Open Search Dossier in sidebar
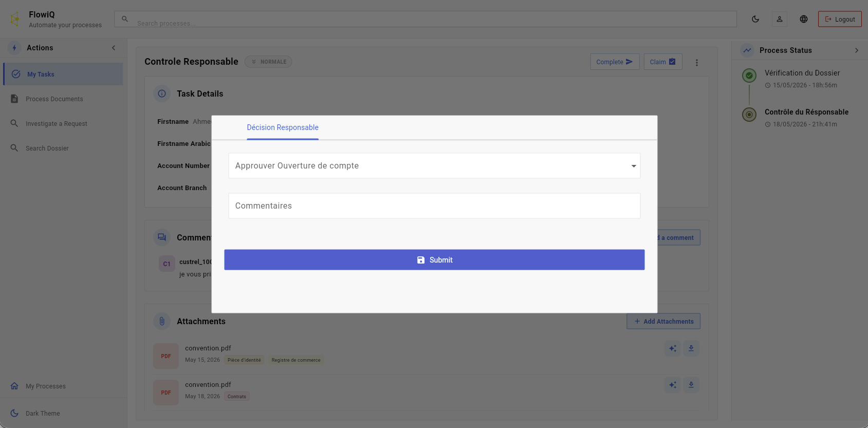 point(63,148)
